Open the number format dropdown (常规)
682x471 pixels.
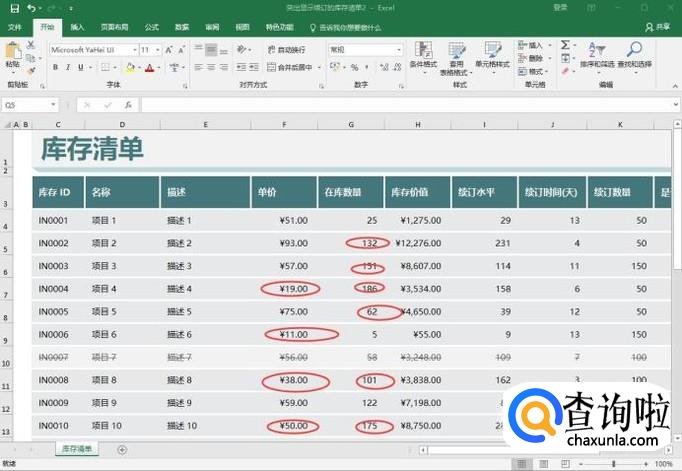coord(399,49)
